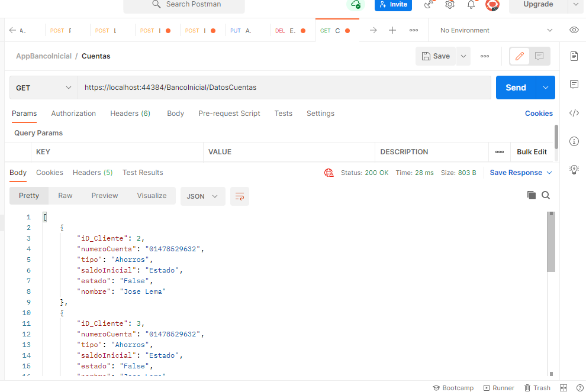Image resolution: width=586 pixels, height=392 pixels.
Task: Select the Visualize response view
Action: pyautogui.click(x=152, y=196)
